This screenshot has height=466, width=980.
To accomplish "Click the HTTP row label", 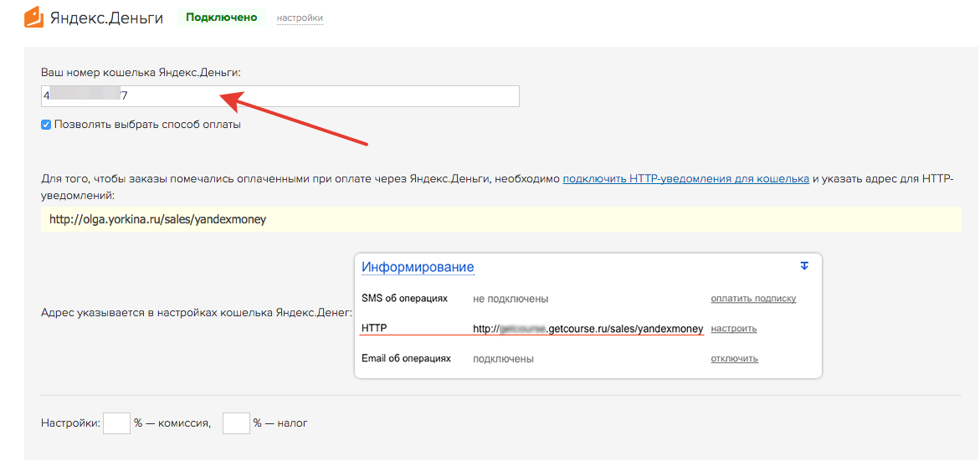I will pyautogui.click(x=375, y=329).
